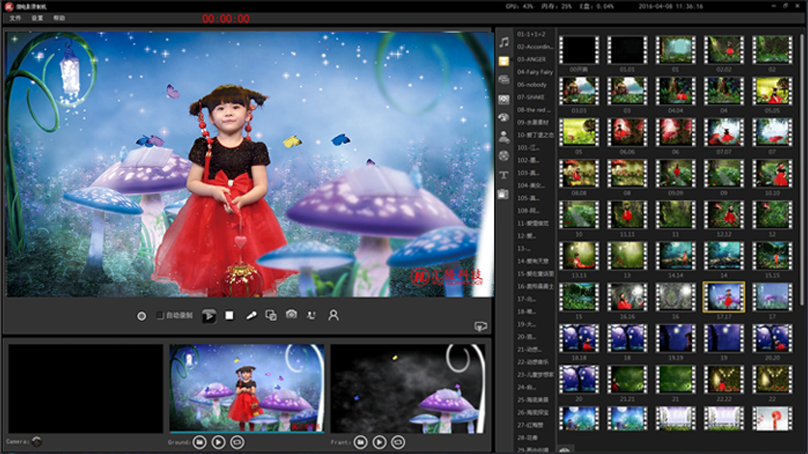This screenshot has height=454, width=808.
Task: Select the thumbnail labeled 12.12
Action: (x=724, y=215)
